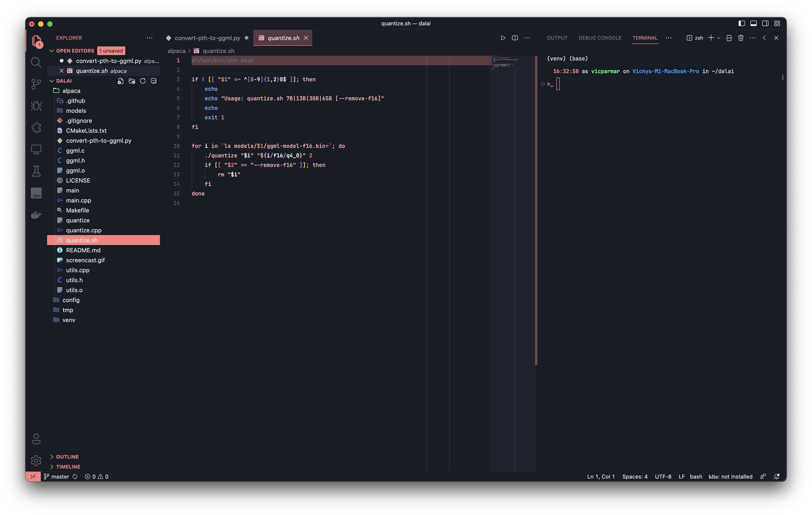Toggle the secondary side bar layout button
The image size is (812, 515).
(x=765, y=23)
